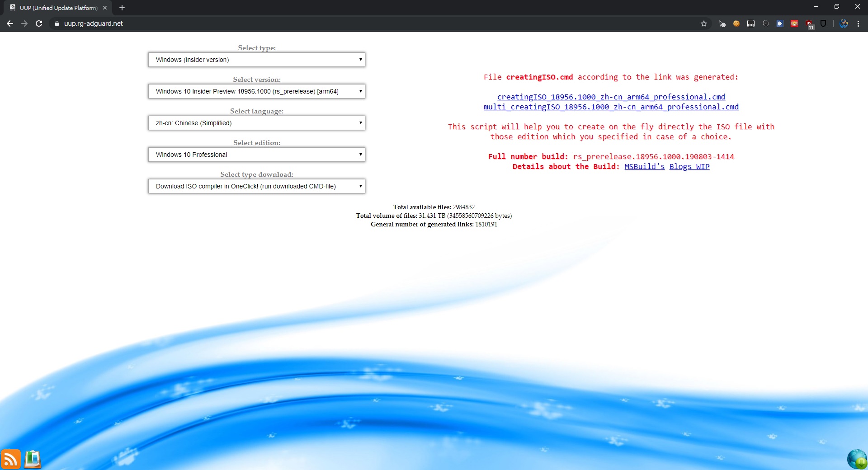Open a new browser tab
The image size is (868, 470).
click(122, 8)
